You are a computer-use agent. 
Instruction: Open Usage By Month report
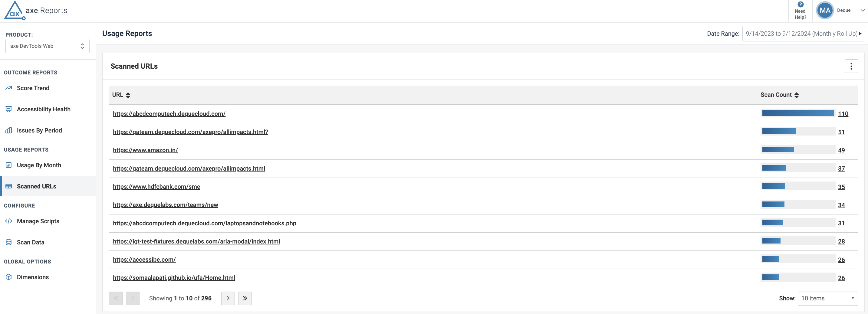39,165
